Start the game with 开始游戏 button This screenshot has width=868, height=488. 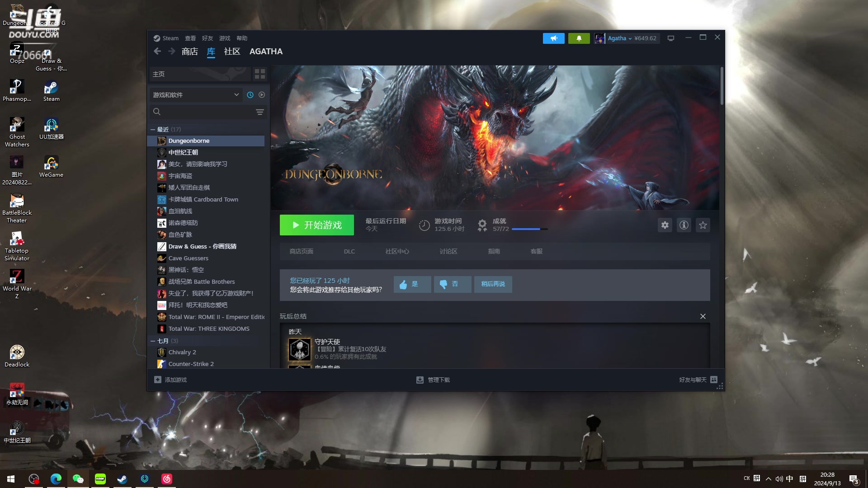(x=316, y=225)
